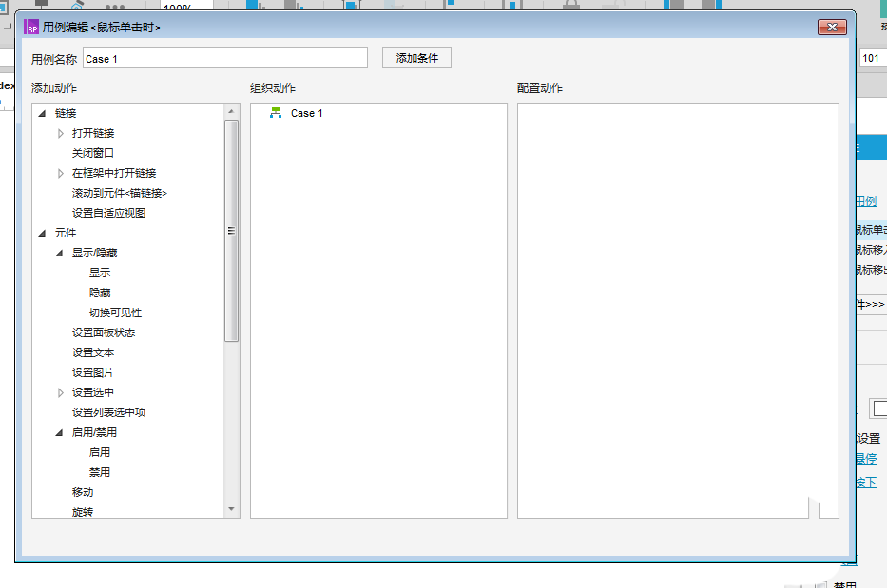Select the 切换可见性 action
887x588 pixels.
click(x=115, y=313)
